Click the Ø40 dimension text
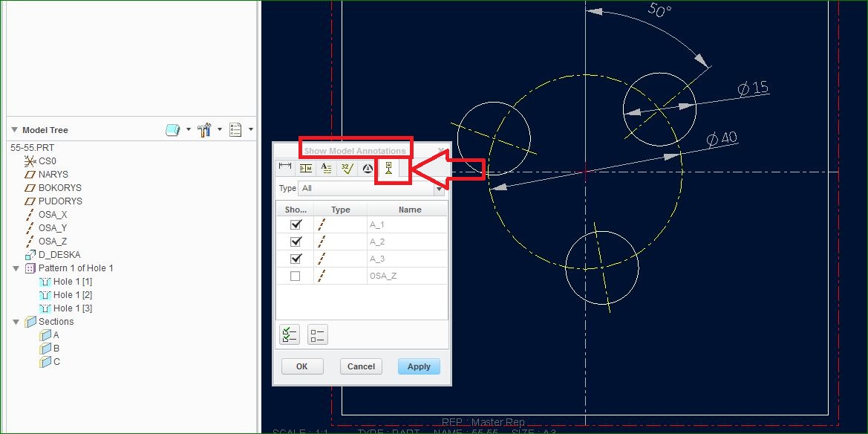The height and width of the screenshot is (434, 868). pyautogui.click(x=722, y=138)
